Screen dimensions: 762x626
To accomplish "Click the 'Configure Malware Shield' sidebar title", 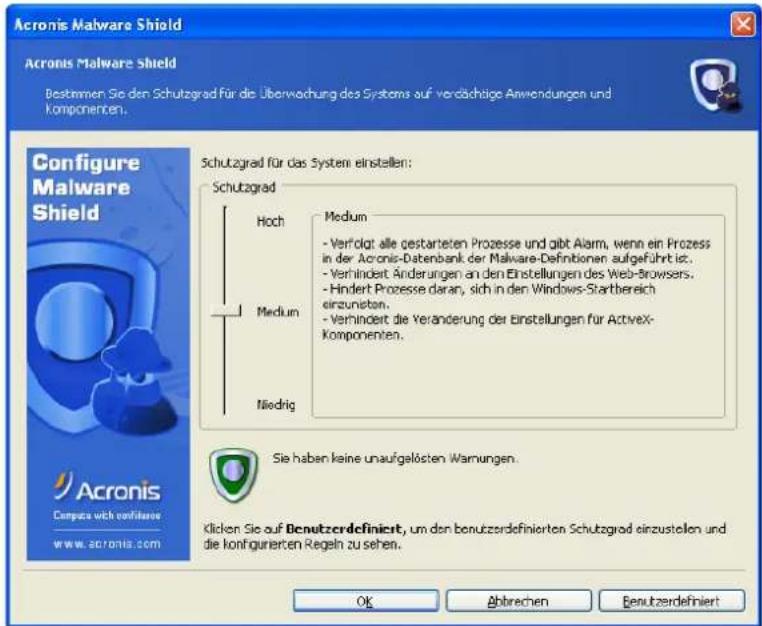I will [x=86, y=188].
